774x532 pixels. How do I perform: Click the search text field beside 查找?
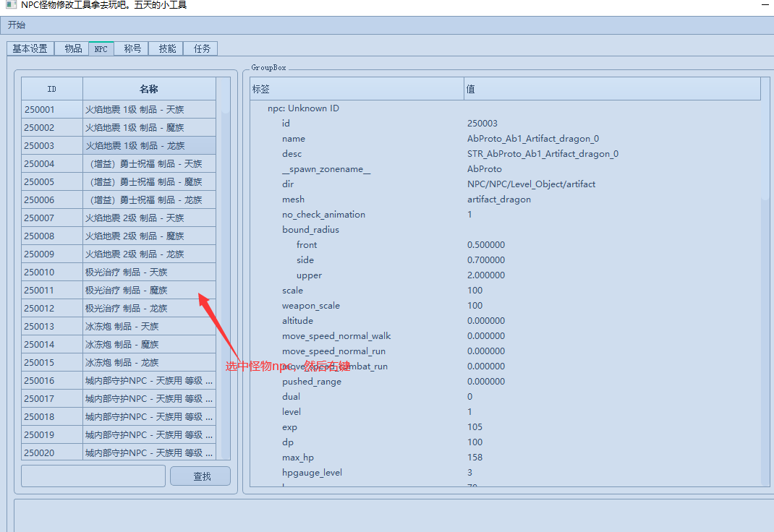pyautogui.click(x=93, y=476)
